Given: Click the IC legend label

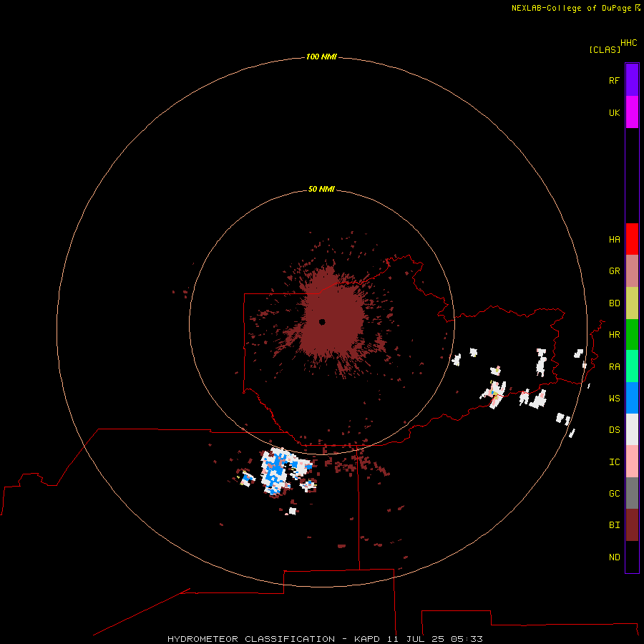Looking at the screenshot, I should 615,462.
